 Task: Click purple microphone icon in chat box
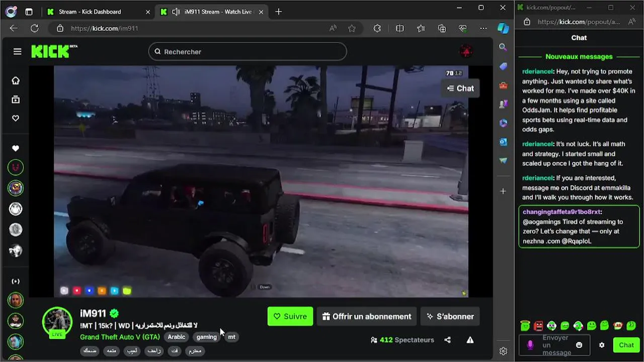530,345
